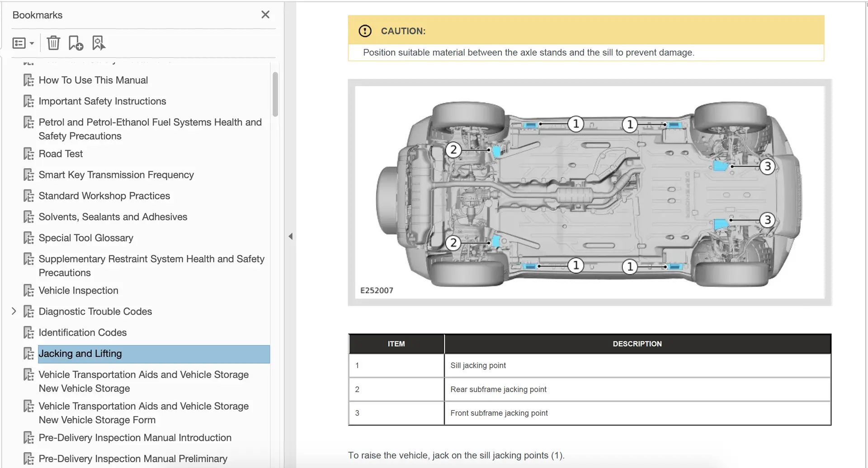Click the delete bookmark trash icon
The image size is (868, 468).
click(53, 43)
